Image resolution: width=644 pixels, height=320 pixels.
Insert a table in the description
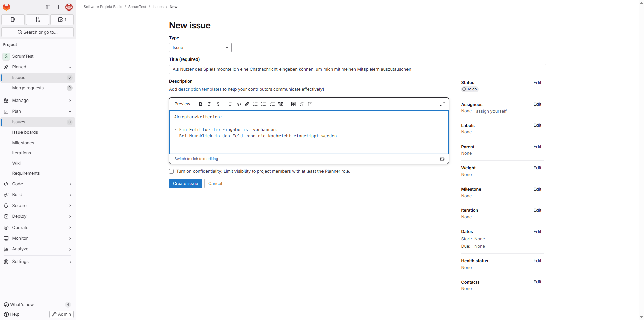pyautogui.click(x=293, y=104)
